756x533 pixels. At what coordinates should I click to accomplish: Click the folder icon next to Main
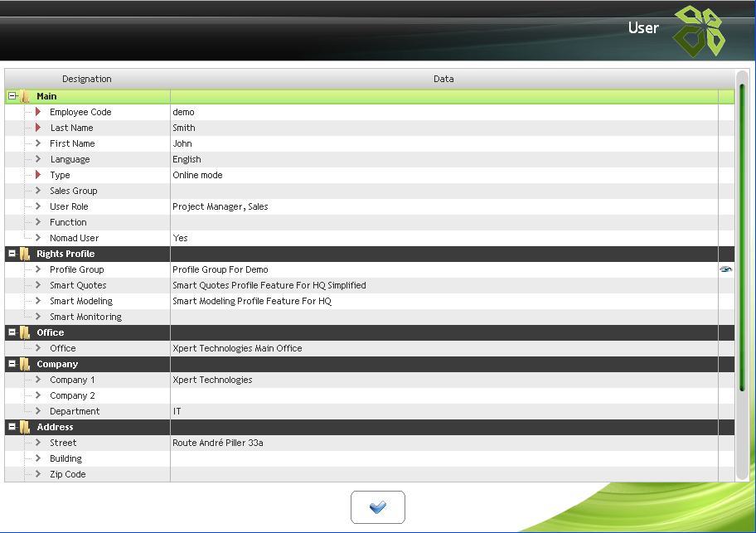click(25, 96)
